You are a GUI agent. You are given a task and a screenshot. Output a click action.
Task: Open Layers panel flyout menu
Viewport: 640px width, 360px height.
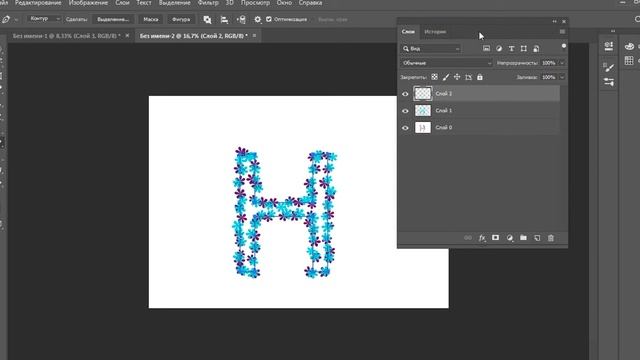562,31
